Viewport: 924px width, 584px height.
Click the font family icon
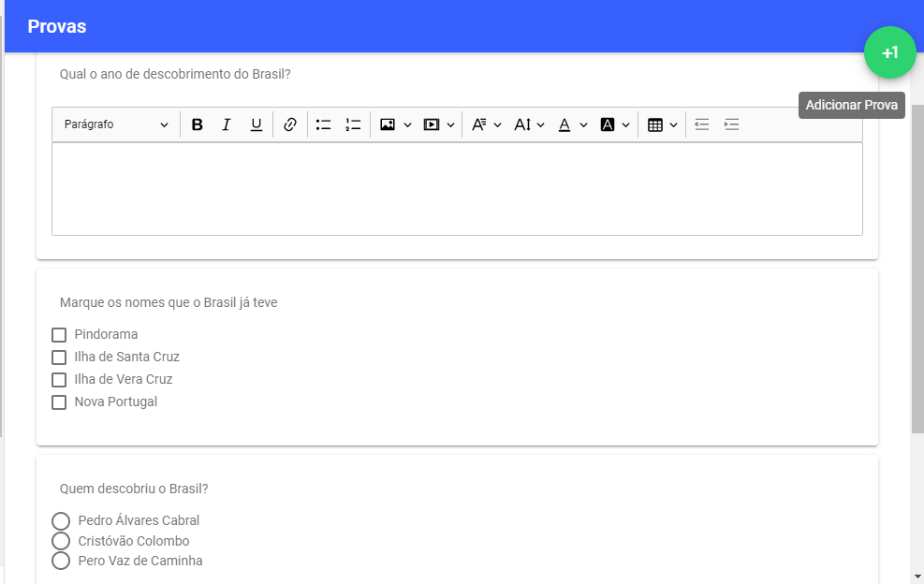tap(478, 124)
